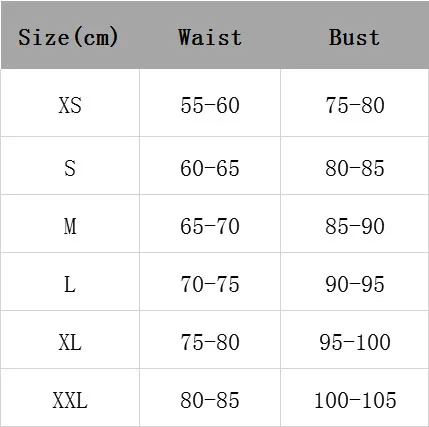Image resolution: width=429 pixels, height=427 pixels.
Task: Select the M size cell
Action: tap(70, 226)
